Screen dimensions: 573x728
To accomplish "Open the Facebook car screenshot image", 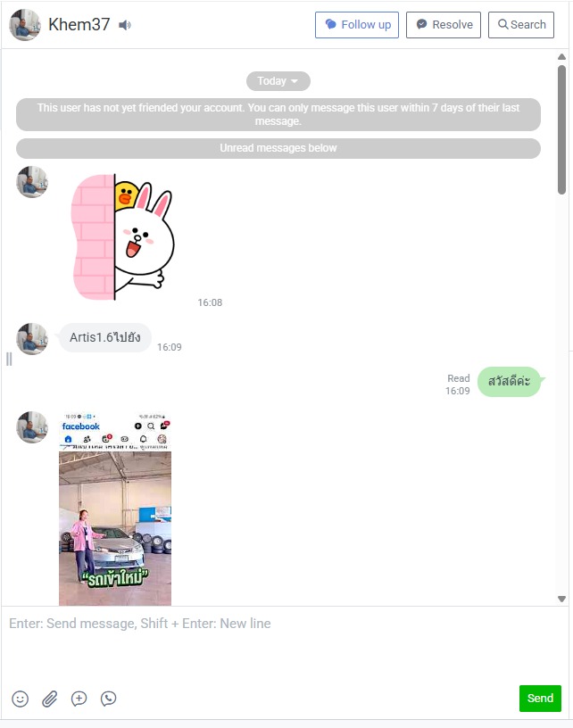I will (x=115, y=509).
